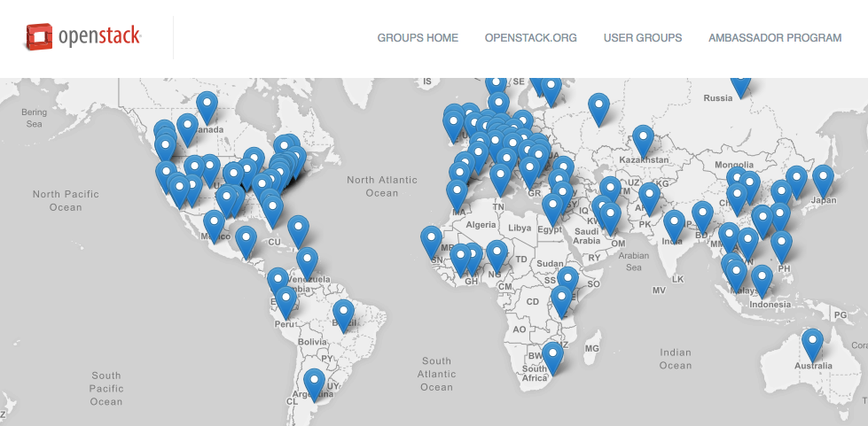Click the South Atlantic Ocean label

point(437,374)
